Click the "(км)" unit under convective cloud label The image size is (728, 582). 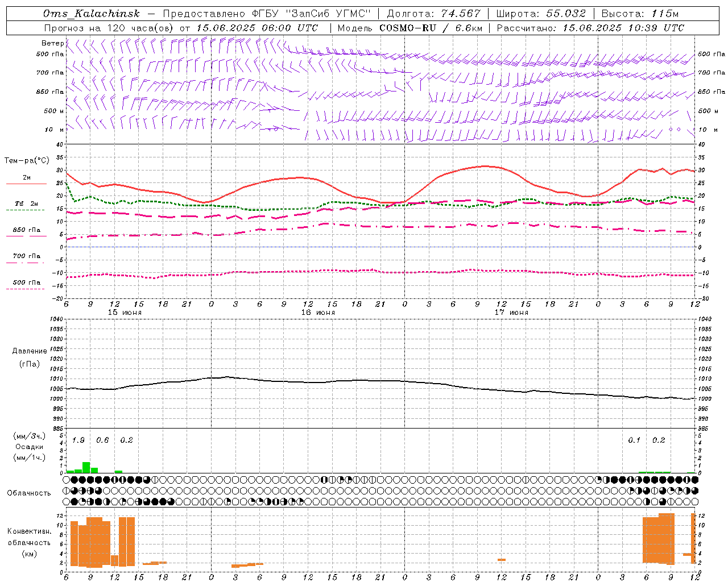29,554
